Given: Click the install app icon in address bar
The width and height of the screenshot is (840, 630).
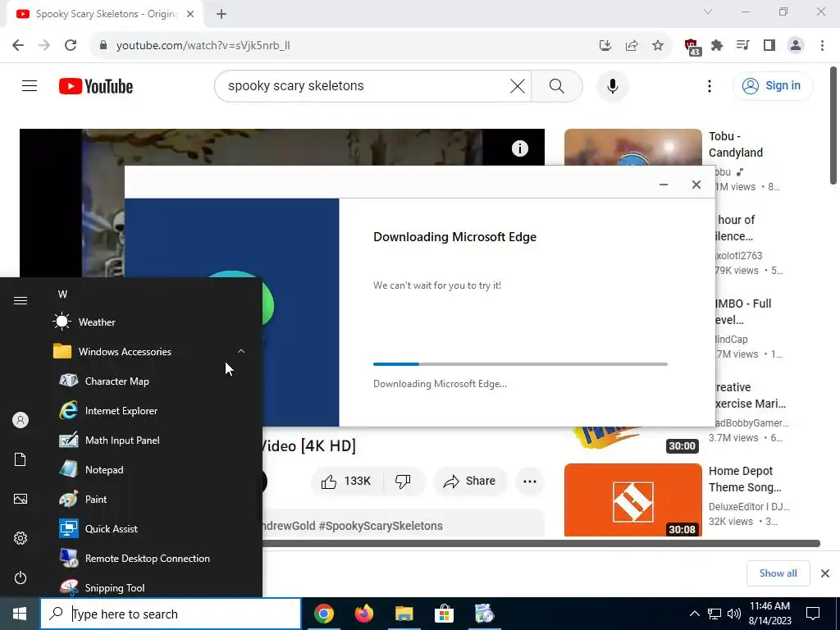Looking at the screenshot, I should pos(605,46).
